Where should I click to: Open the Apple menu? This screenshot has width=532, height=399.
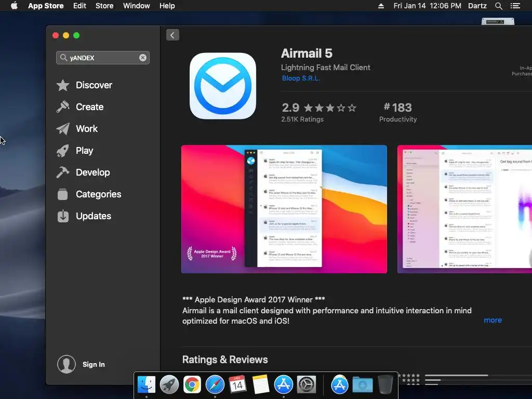[14, 6]
